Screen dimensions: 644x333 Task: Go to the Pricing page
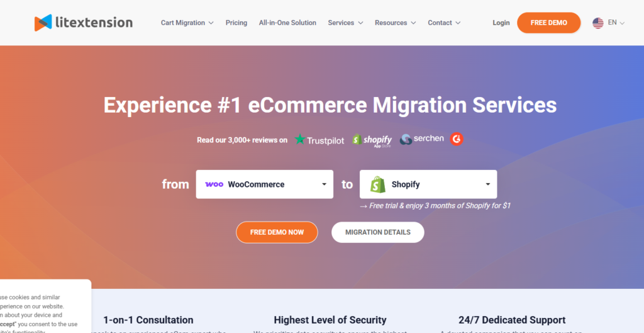[x=236, y=23]
